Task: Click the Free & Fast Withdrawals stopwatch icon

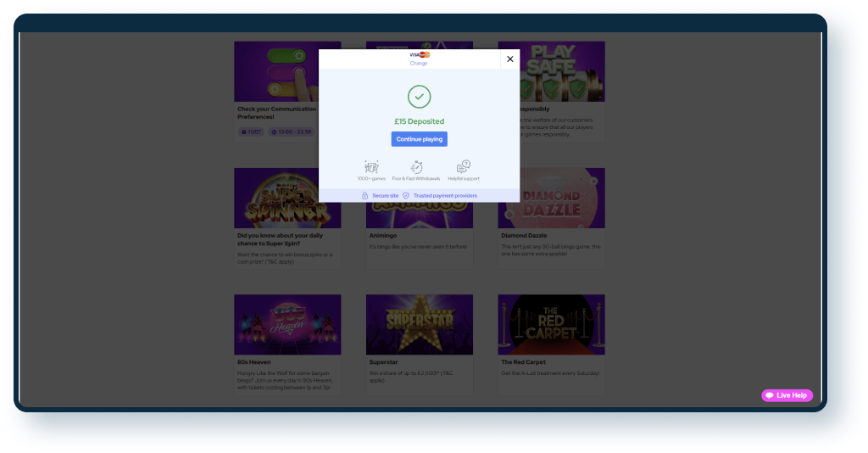Action: 416,167
